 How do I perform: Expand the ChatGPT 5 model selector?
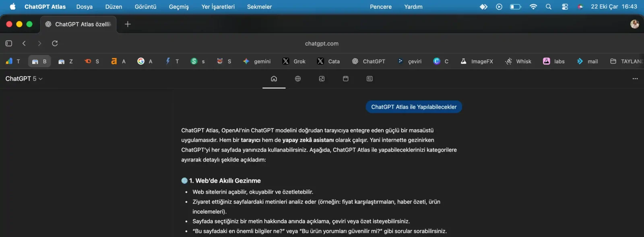tap(24, 79)
